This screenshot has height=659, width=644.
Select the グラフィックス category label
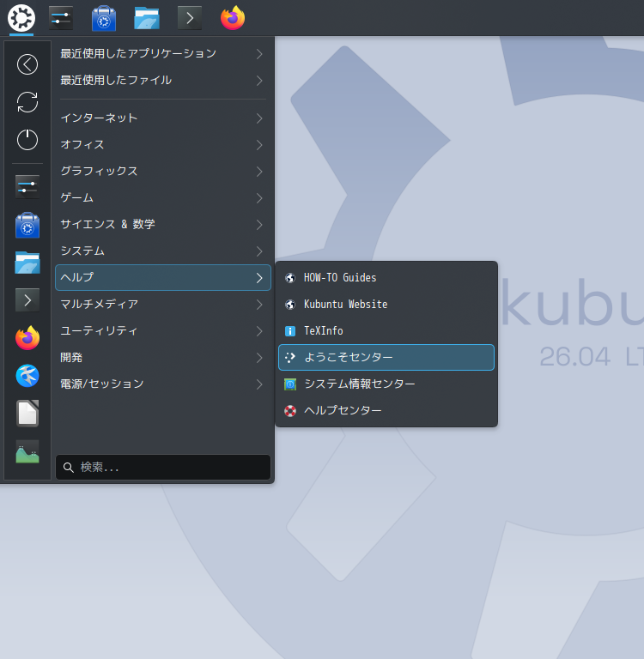click(x=99, y=171)
